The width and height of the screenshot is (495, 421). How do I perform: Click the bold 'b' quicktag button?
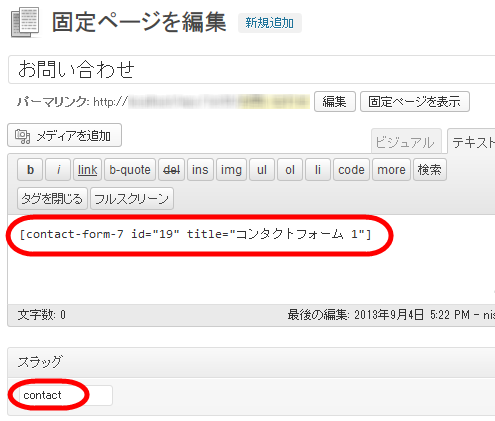tap(30, 170)
